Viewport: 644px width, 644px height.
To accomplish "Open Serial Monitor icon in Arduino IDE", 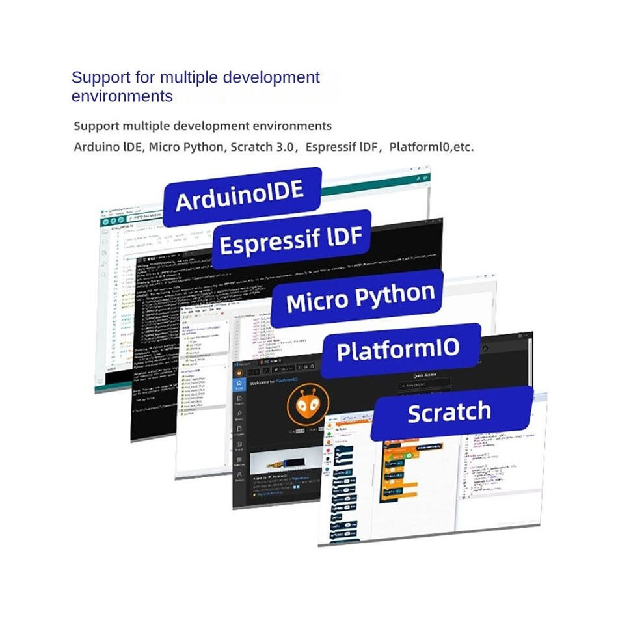I will pyautogui.click(x=425, y=178).
